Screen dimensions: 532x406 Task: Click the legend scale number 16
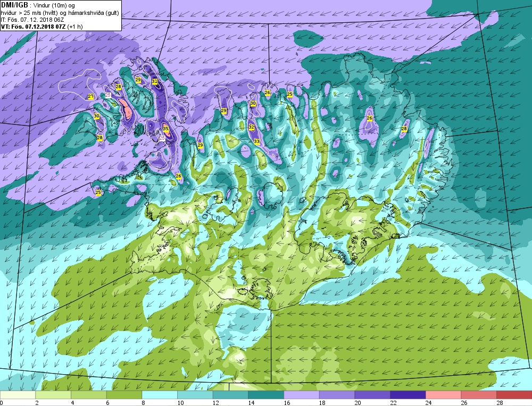point(287,403)
